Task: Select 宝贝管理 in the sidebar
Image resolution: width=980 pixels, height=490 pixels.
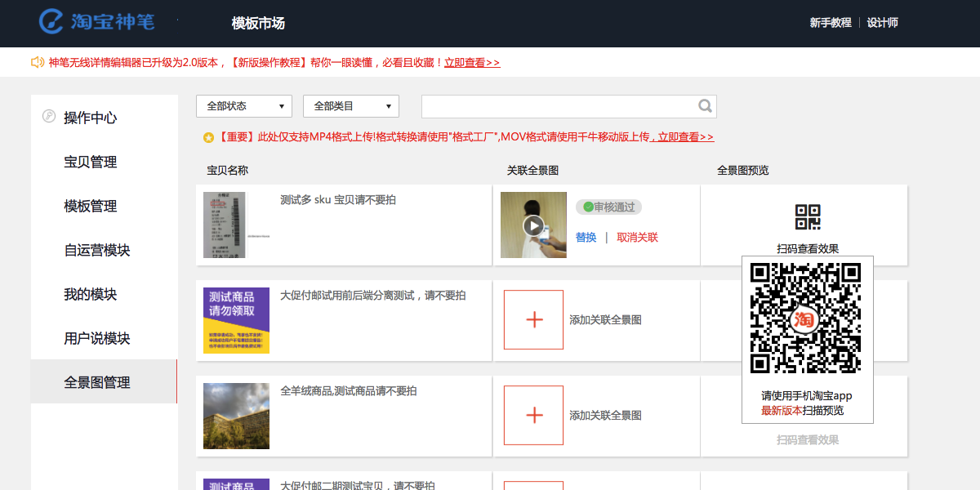Action: point(91,162)
